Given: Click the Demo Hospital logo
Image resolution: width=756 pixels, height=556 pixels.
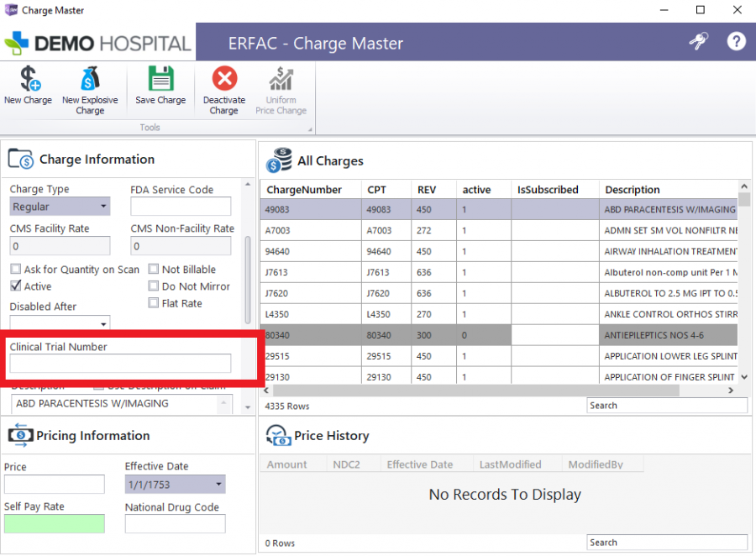Looking at the screenshot, I should click(97, 44).
